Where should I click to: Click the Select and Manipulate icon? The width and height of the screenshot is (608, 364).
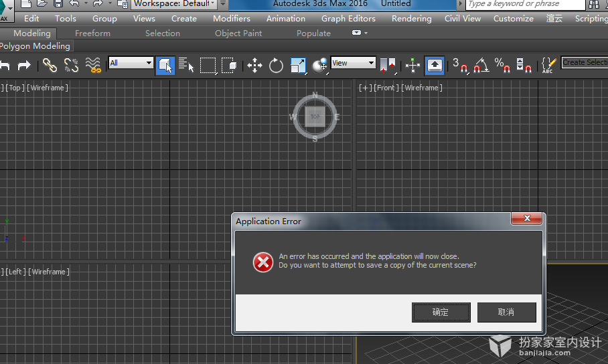tap(412, 65)
